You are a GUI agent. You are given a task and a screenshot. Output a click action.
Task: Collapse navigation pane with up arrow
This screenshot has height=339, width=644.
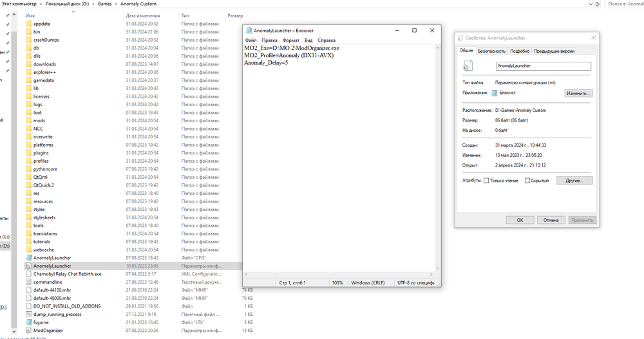click(x=14, y=14)
